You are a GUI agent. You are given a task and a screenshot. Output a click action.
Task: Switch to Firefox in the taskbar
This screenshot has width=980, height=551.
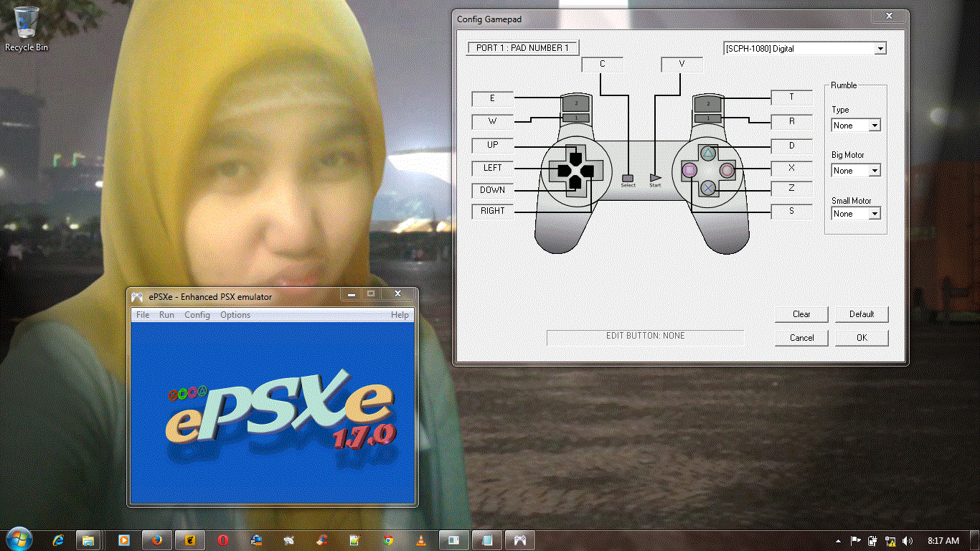click(x=157, y=540)
